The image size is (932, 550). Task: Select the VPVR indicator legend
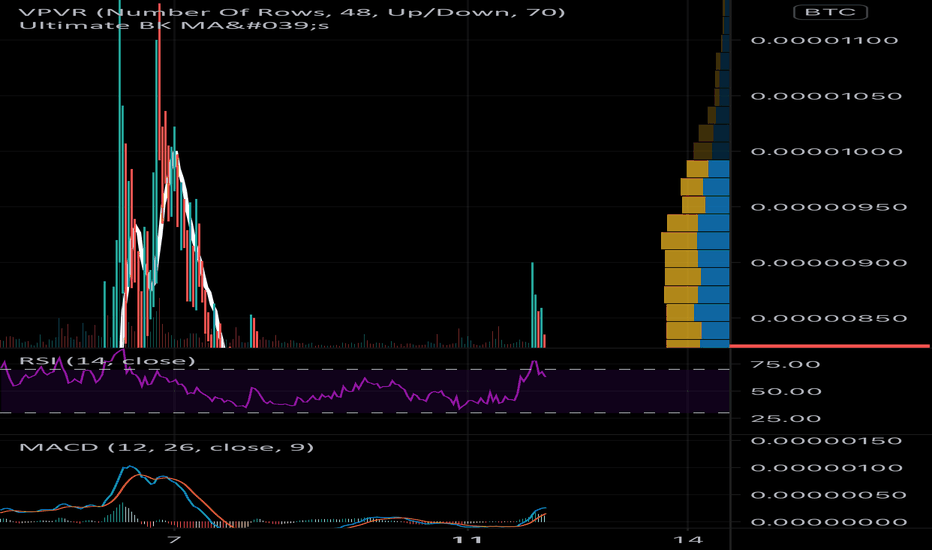[x=292, y=12]
